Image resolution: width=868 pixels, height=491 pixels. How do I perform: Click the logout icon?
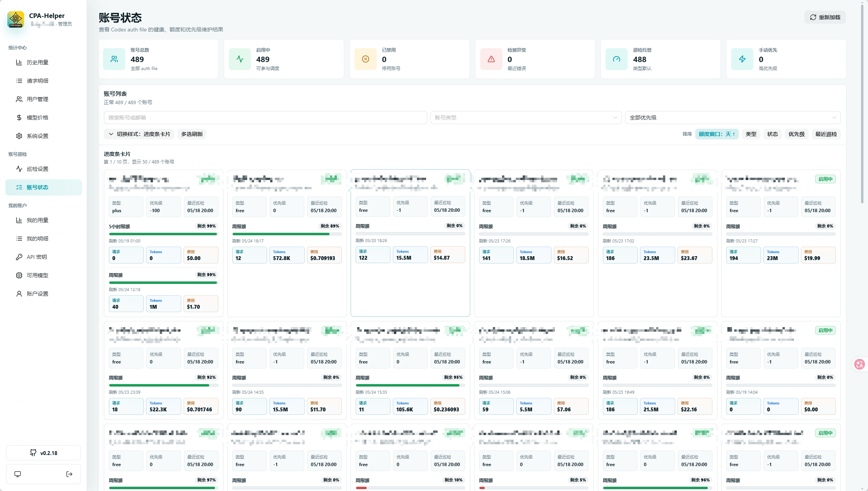tap(69, 474)
